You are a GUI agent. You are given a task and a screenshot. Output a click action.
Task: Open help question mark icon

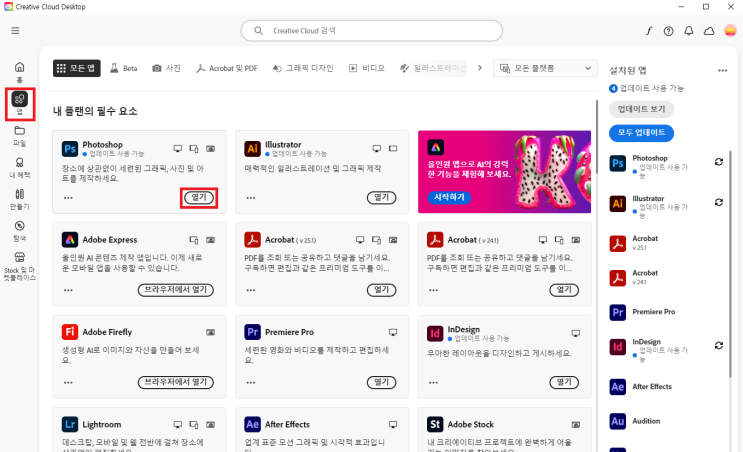pos(669,31)
